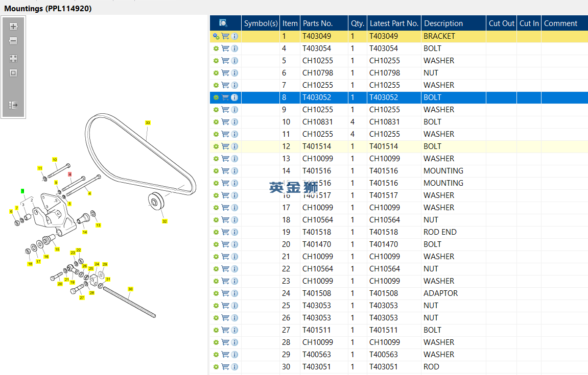Select callout 27 in diagram
The height and width of the screenshot is (375, 588).
pyautogui.click(x=82, y=298)
